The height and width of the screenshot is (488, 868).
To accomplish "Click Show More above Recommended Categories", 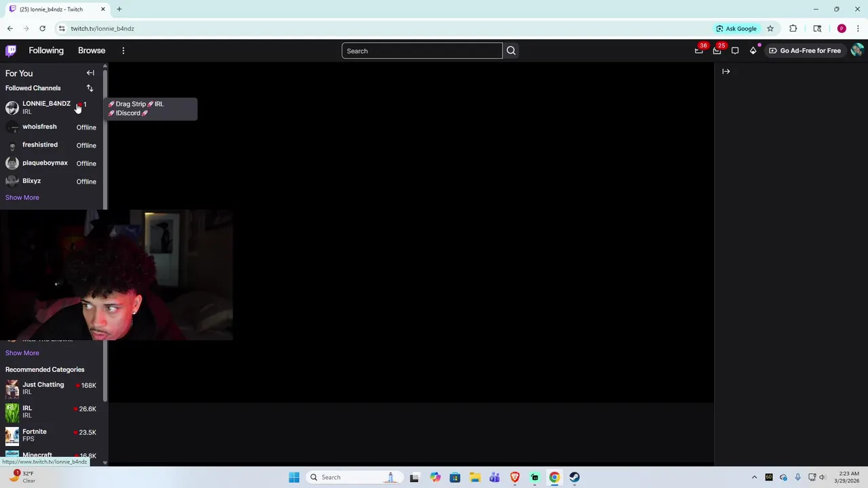I will coord(22,352).
